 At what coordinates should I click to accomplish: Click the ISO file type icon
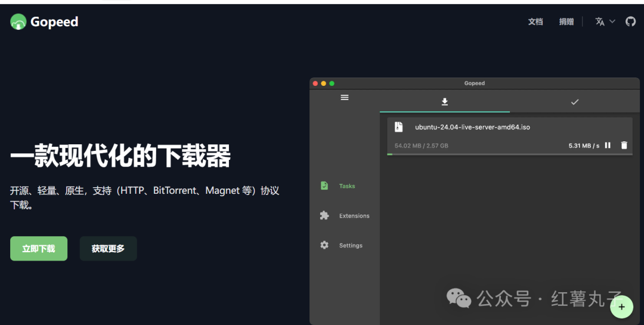click(x=399, y=127)
